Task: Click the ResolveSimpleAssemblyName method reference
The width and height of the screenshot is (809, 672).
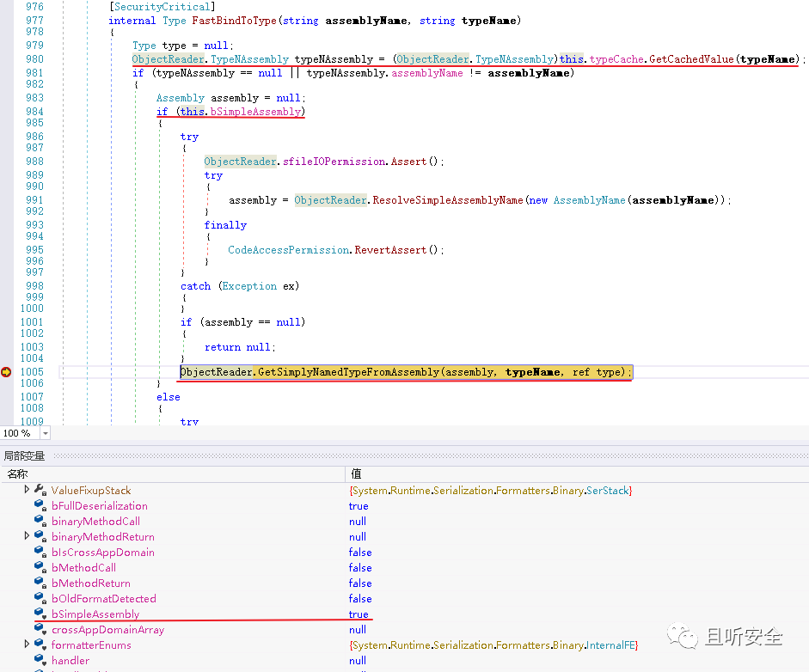Action: [x=448, y=200]
